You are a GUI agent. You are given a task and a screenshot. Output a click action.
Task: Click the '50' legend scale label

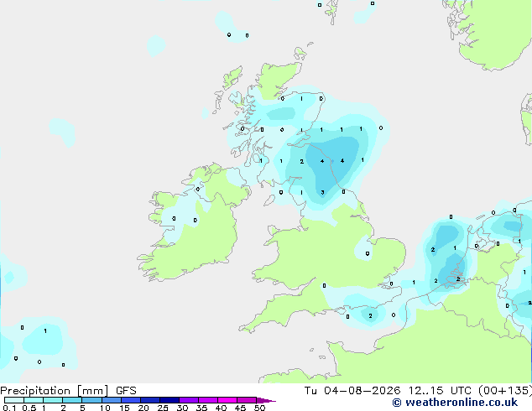pos(259,408)
